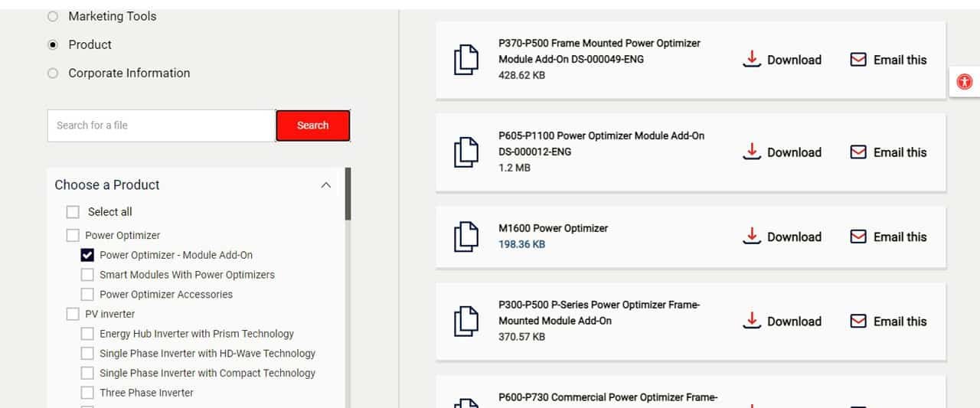
Task: Click the accessibility icon on right edge
Action: click(965, 82)
